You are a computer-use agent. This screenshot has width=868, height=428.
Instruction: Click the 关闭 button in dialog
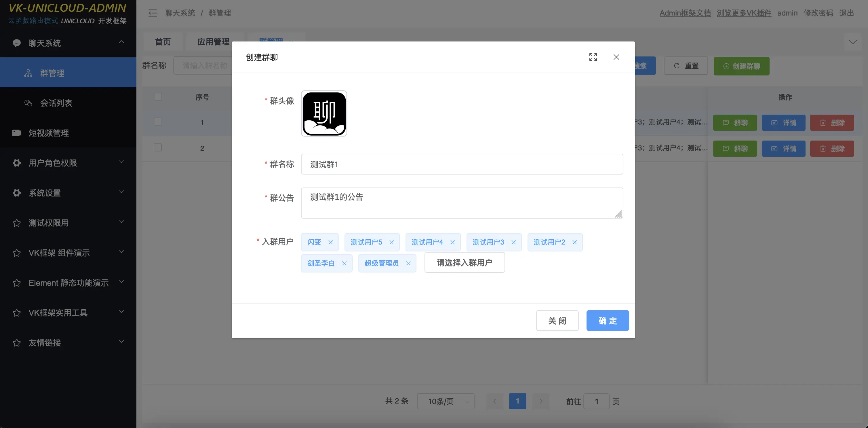557,320
